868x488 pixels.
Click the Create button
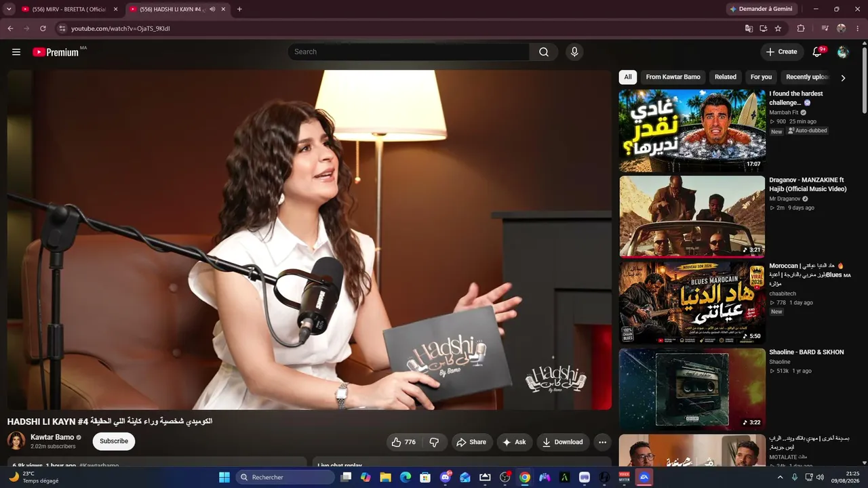[781, 52]
